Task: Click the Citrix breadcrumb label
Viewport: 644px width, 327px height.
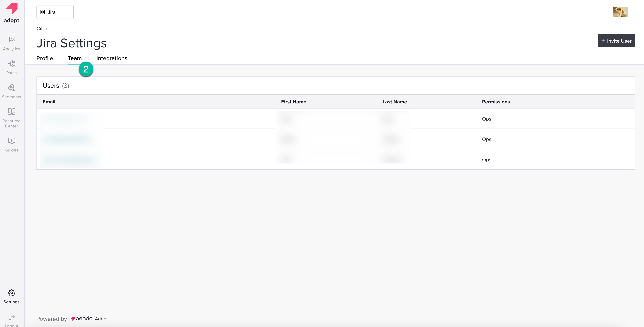Action: click(x=42, y=28)
